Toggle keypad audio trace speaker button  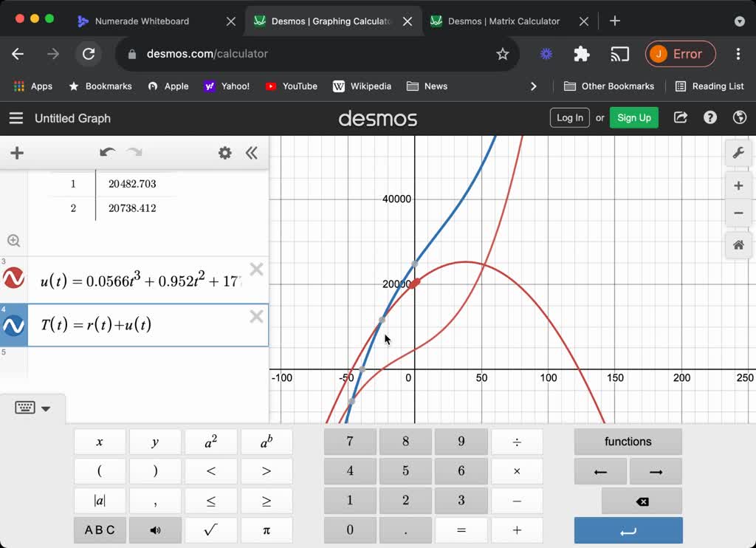(155, 530)
